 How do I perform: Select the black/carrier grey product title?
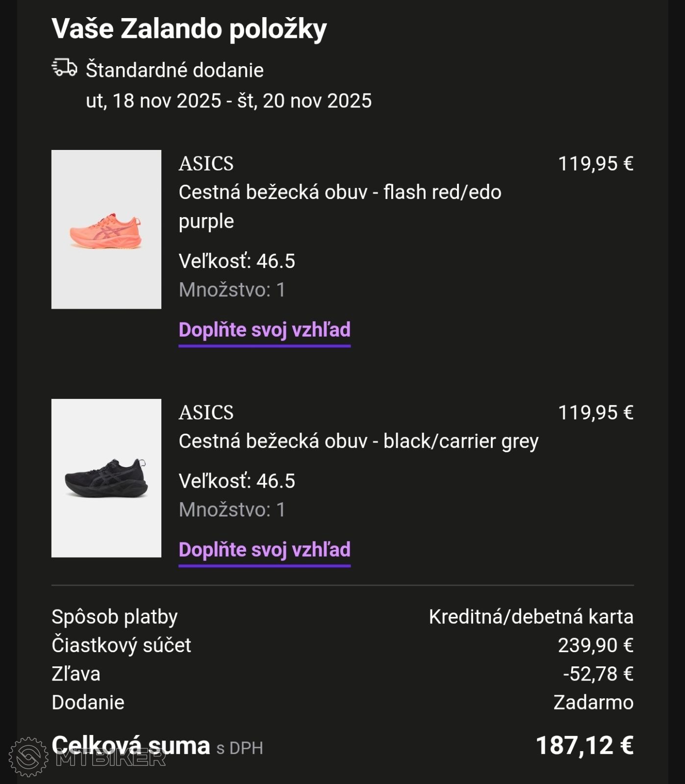(358, 441)
